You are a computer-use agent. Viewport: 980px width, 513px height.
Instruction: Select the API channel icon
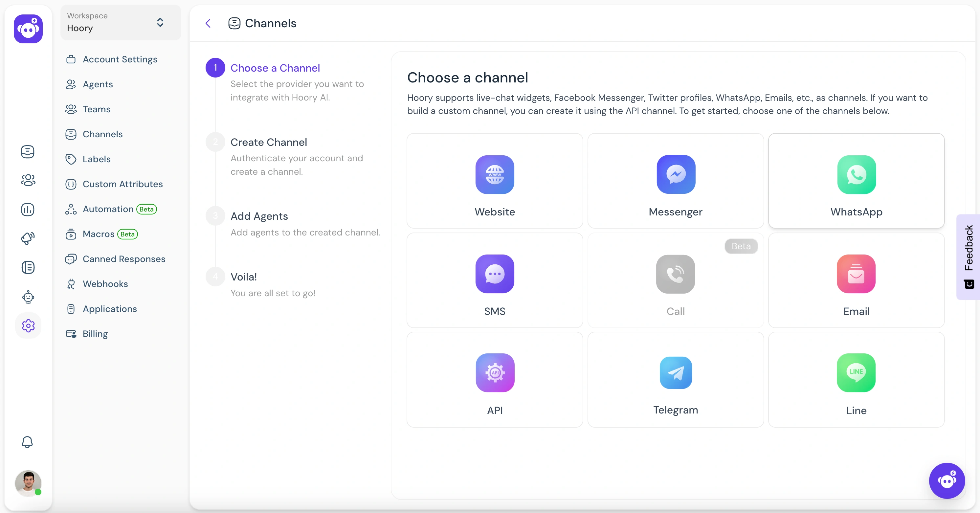tap(495, 373)
